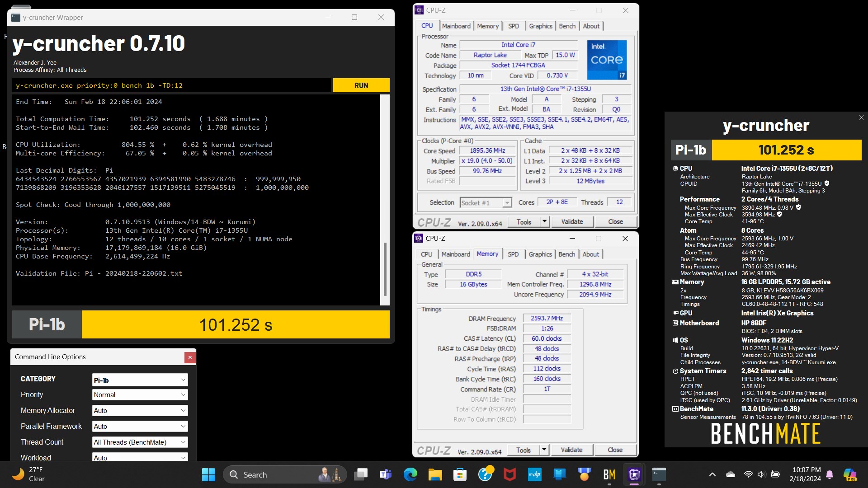Open Microsoft Store from taskbar

tap(460, 475)
